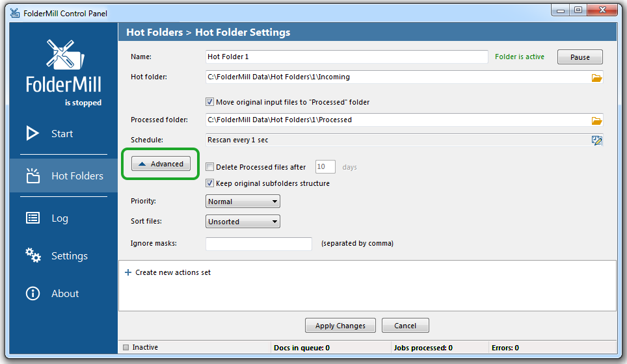Close the FolderMill Control Panel window
This screenshot has height=364, width=627.
[x=603, y=10]
